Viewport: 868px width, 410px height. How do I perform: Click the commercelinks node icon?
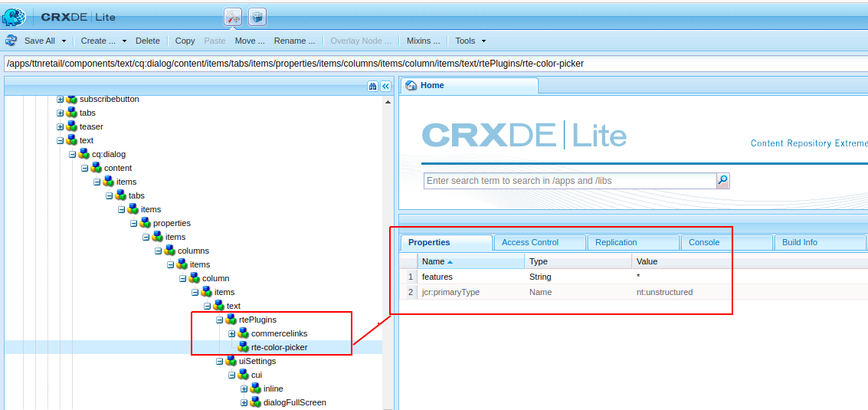244,333
